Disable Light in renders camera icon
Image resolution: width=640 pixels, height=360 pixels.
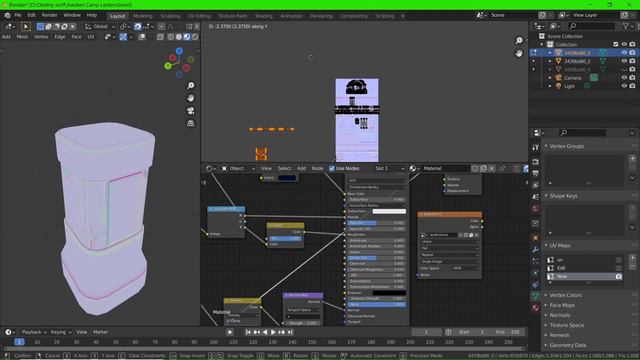tap(632, 86)
